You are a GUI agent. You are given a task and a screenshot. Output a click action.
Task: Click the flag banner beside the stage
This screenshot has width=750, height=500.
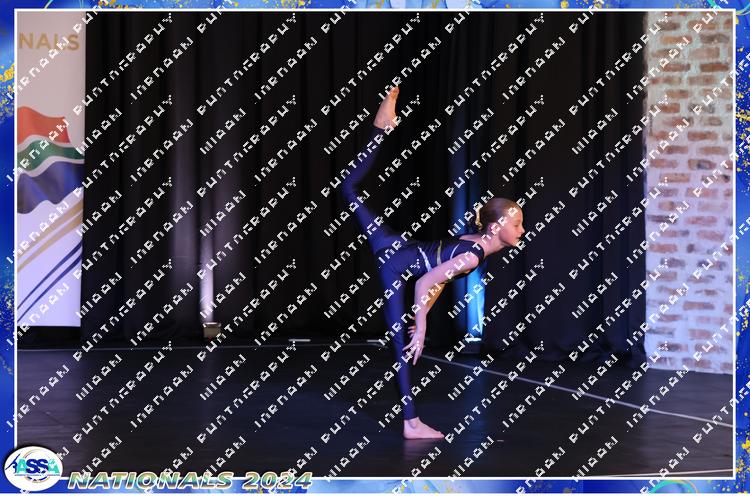51,168
